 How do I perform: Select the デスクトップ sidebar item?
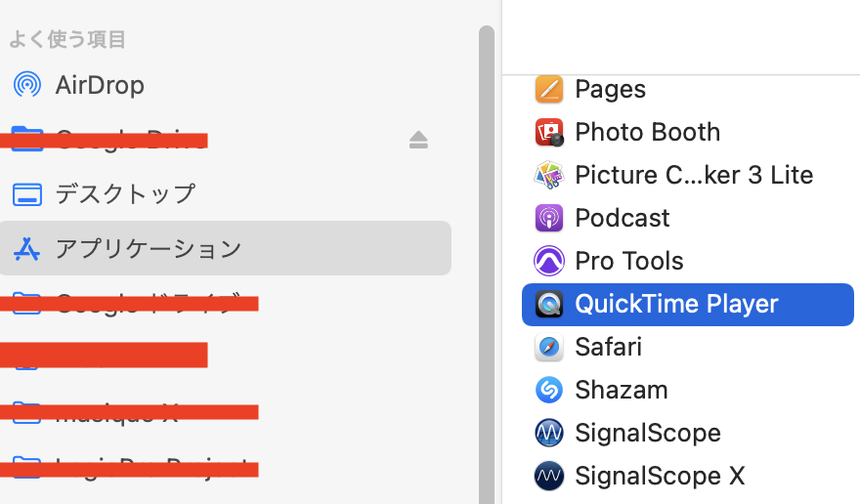click(x=125, y=194)
